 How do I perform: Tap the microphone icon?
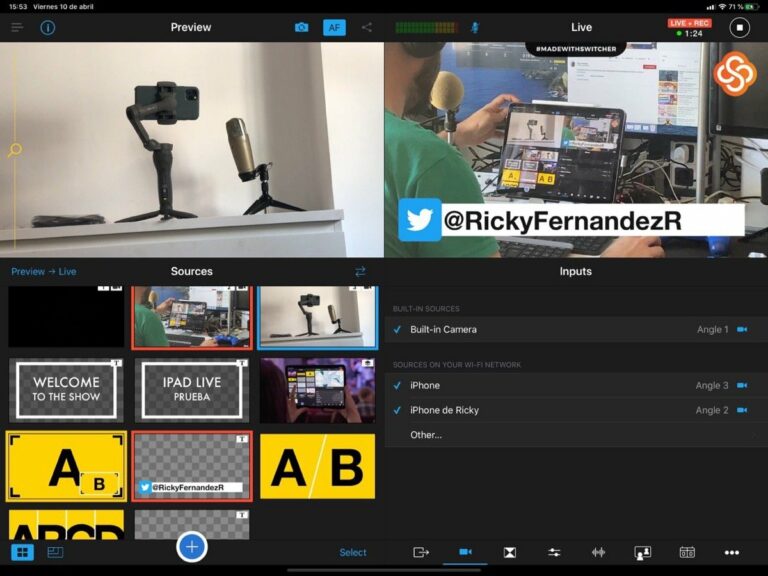click(x=475, y=27)
